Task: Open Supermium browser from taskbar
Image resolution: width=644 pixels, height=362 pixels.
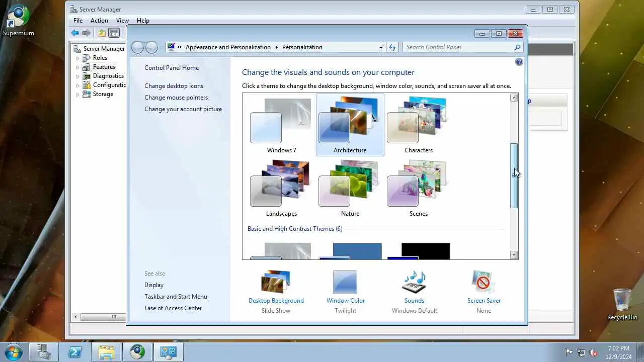Action: point(137,352)
